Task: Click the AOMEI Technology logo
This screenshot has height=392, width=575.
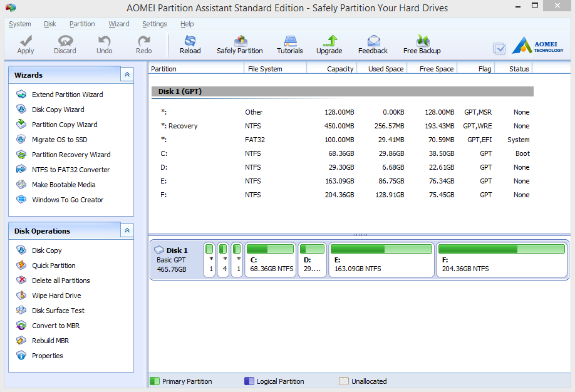Action: point(537,45)
